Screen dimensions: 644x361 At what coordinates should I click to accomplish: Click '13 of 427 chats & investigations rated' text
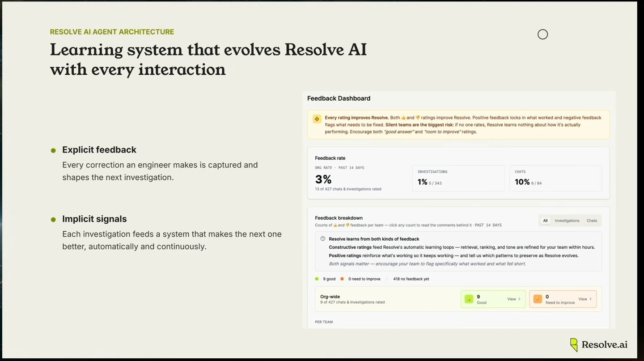click(x=348, y=189)
